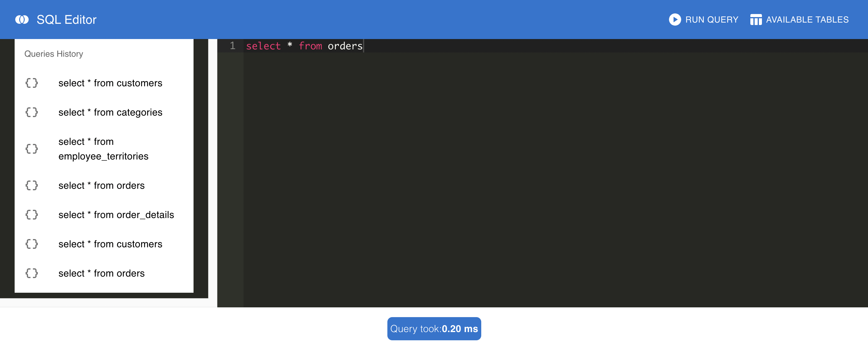Pick the last 'select * from orders' entry
868x347 pixels.
coord(101,273)
